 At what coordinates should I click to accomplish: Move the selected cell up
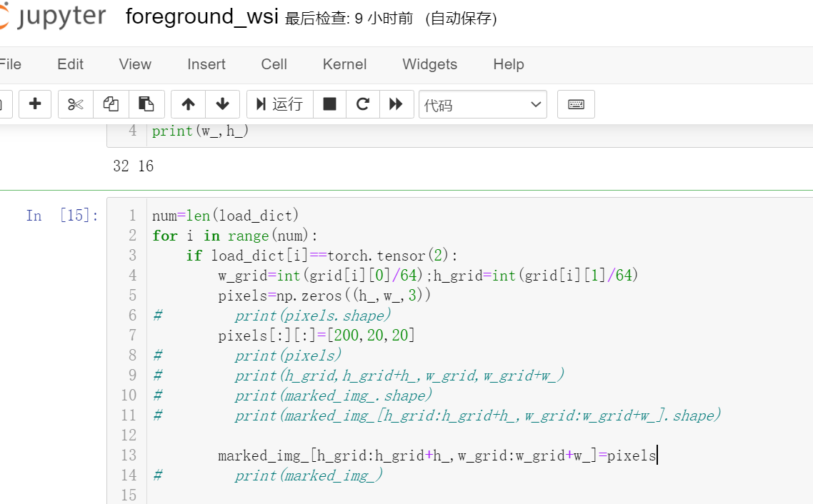(187, 104)
